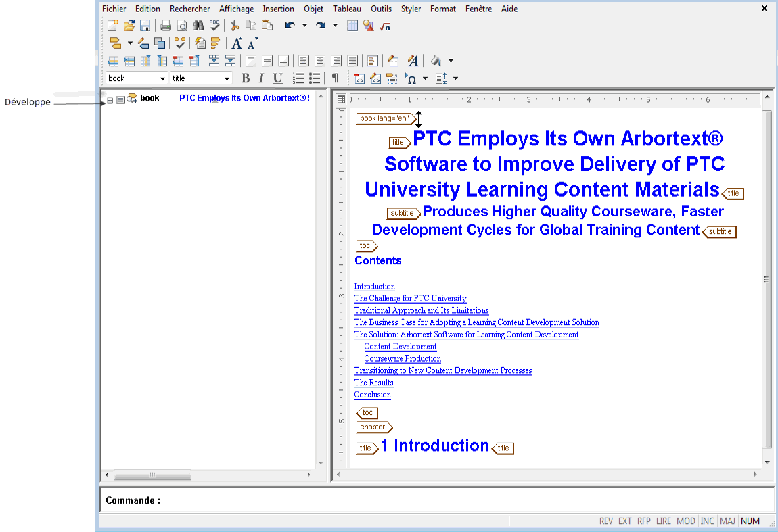Click the Omega insert symbol icon
Viewport: 778px width, 532px height.
[411, 79]
